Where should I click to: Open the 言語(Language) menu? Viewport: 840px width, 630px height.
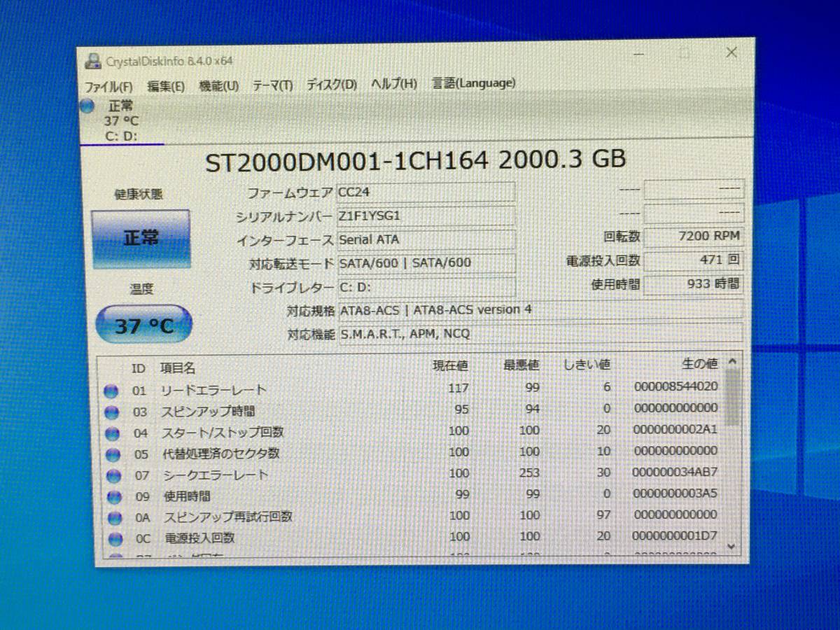[474, 83]
